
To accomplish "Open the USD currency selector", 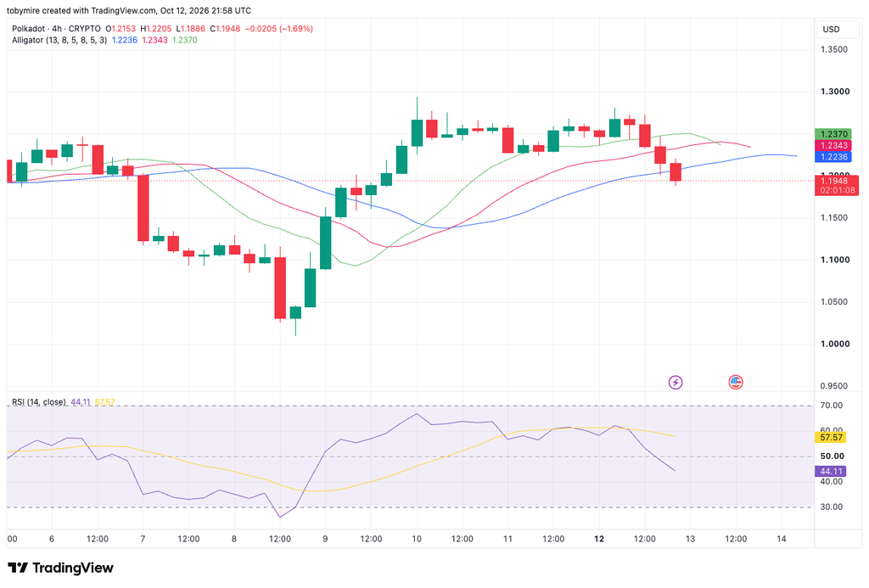I will [838, 29].
